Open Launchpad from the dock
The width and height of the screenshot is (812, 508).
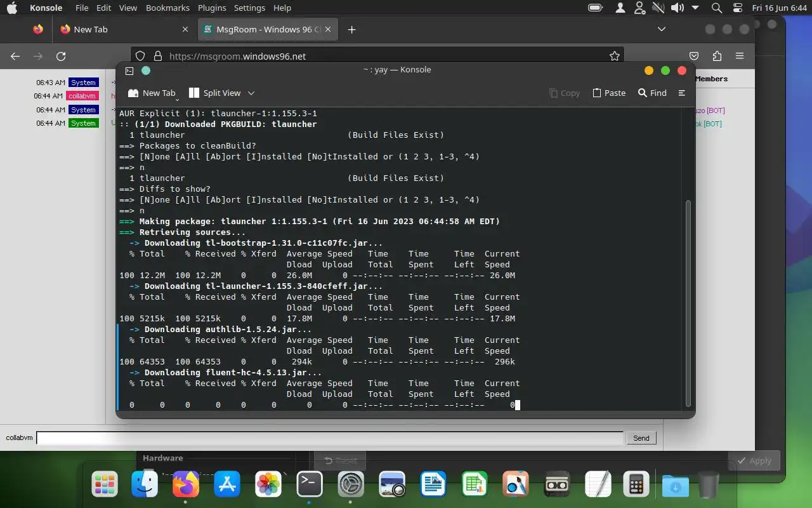click(104, 485)
